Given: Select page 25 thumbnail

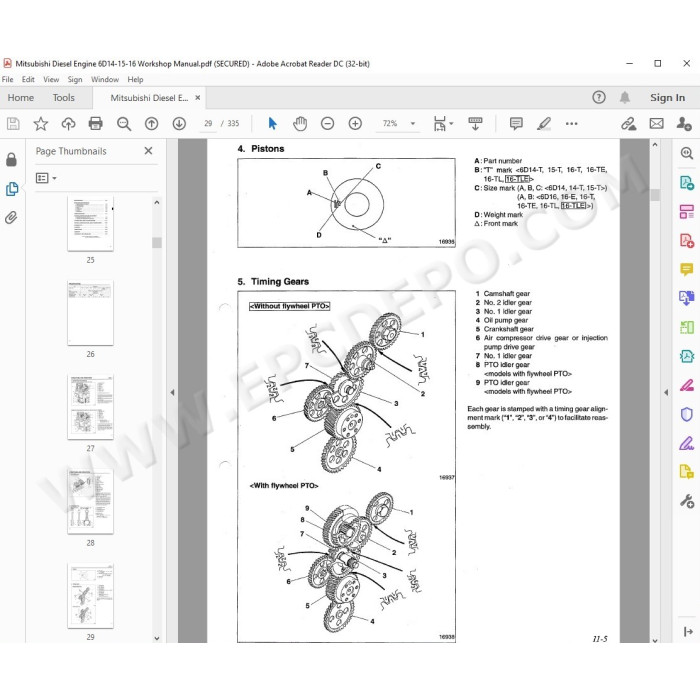Looking at the screenshot, I should point(91,223).
